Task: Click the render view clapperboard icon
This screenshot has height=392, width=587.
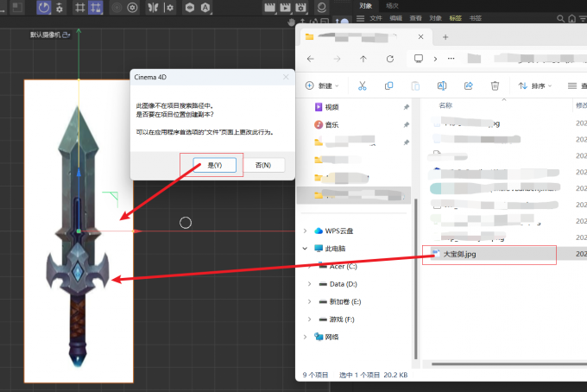Action: (269, 8)
